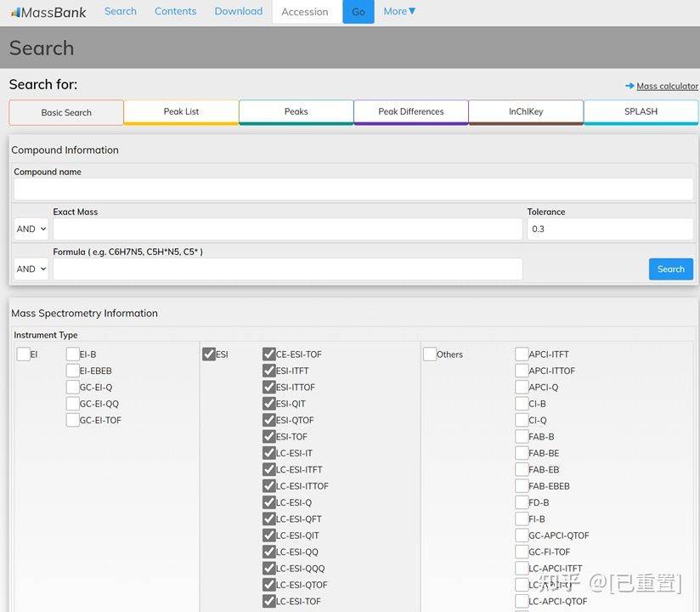Switch to the InChIKey tab
This screenshot has width=700, height=612.
(526, 111)
